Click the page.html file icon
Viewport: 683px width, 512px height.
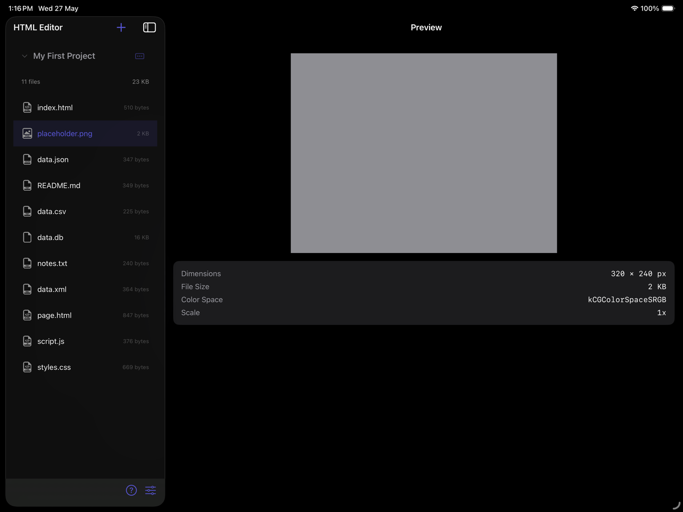(27, 315)
